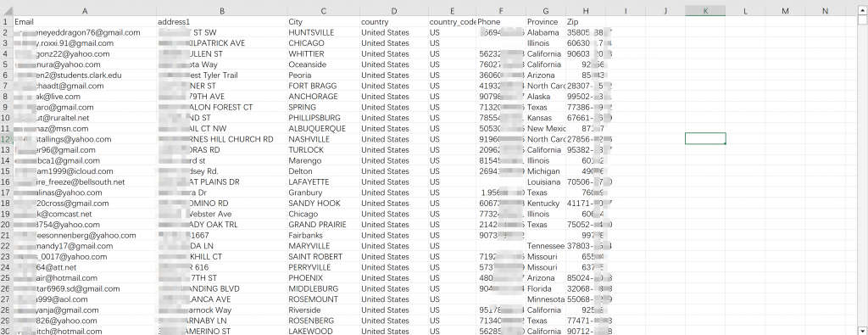868x335 pixels.
Task: Click the address1 header cell
Action: 222,22
